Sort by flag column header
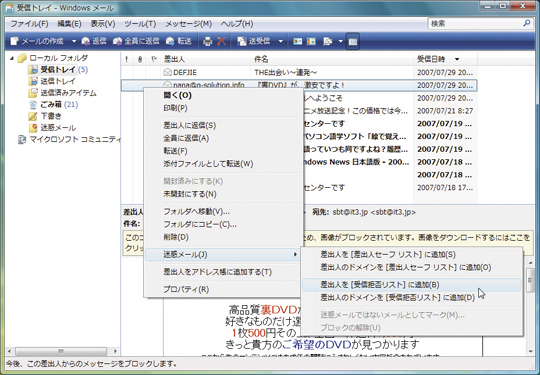 pos(154,59)
